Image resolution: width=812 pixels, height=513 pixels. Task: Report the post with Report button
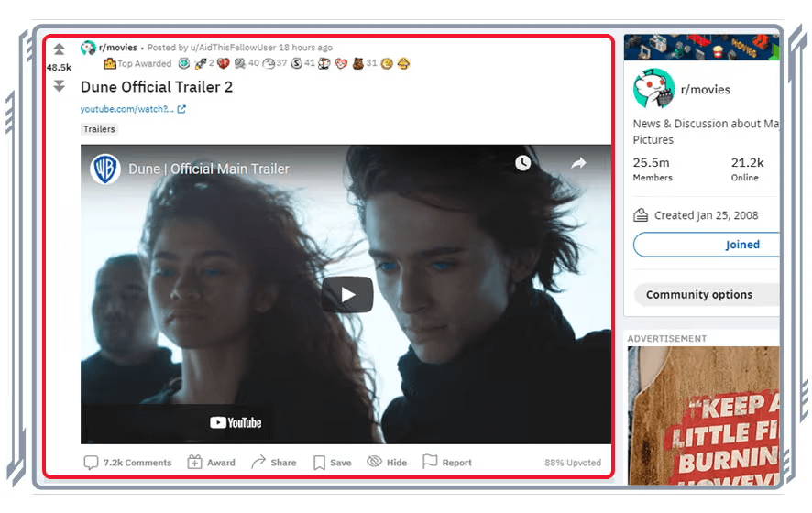click(447, 463)
